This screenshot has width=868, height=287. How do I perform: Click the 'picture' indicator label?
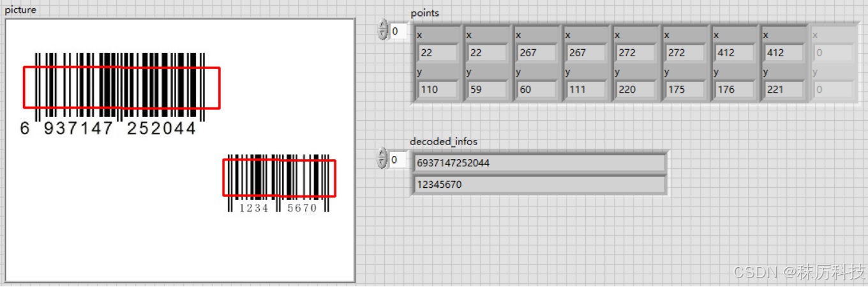click(x=20, y=10)
